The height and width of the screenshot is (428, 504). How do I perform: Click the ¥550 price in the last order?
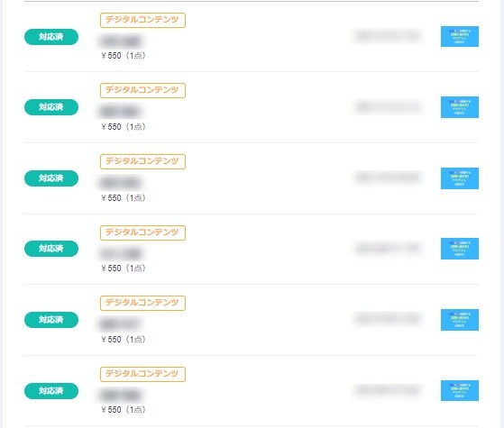coord(111,410)
